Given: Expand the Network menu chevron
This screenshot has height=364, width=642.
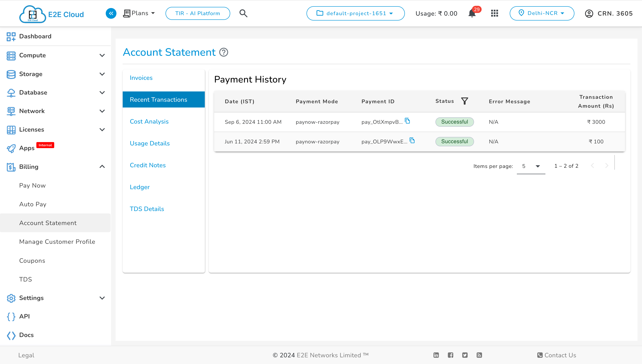Looking at the screenshot, I should point(102,111).
